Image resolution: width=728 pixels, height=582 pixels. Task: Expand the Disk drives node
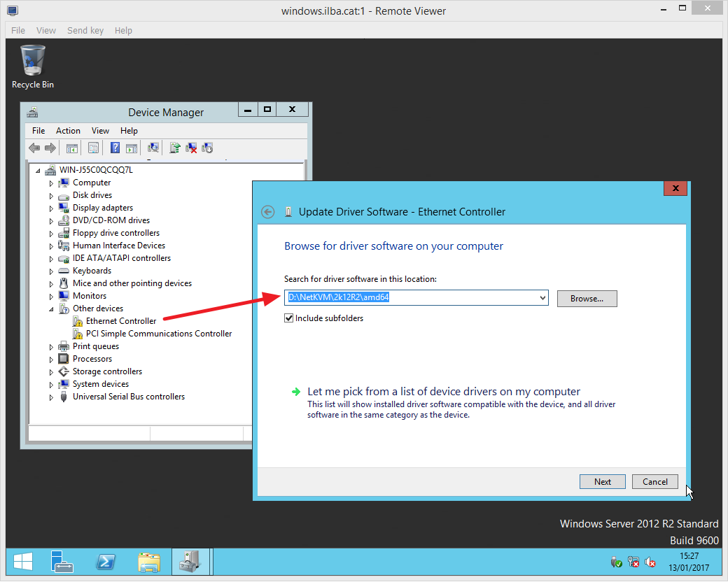(x=51, y=196)
